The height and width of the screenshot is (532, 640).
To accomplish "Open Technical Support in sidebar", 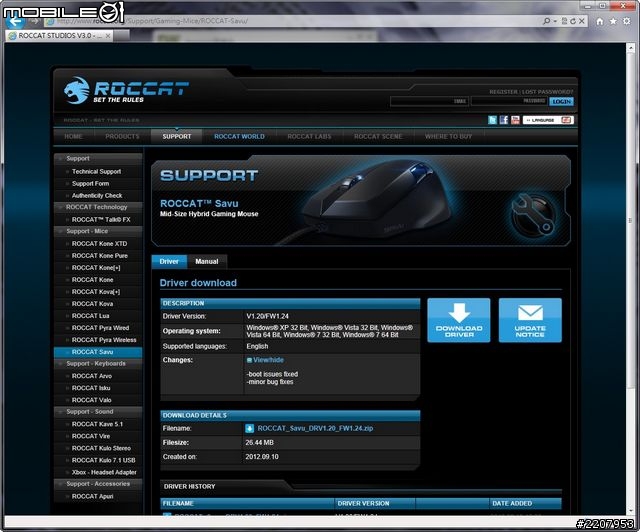I will click(x=96, y=171).
